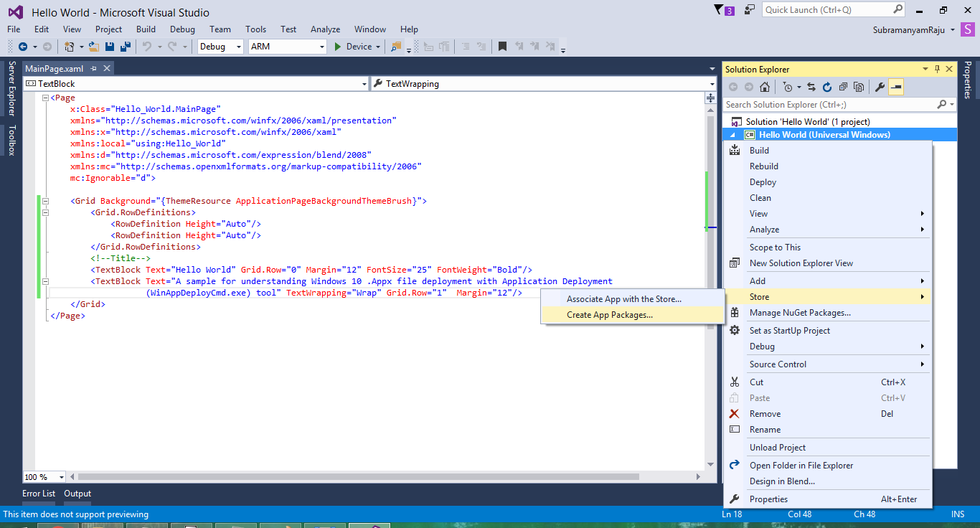Click inside the Quick Launch search box
This screenshot has width=980, height=528.
click(825, 9)
